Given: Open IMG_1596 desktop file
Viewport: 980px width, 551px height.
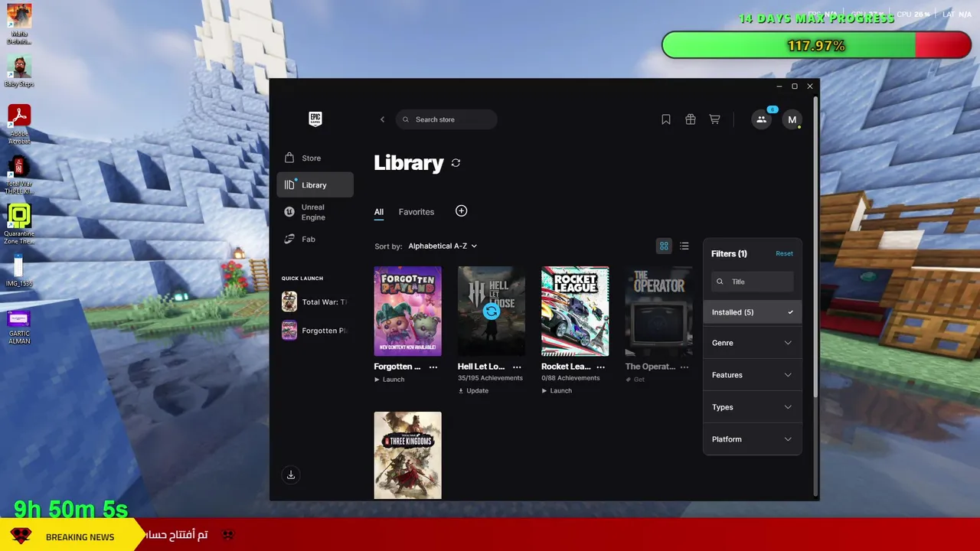Looking at the screenshot, I should pos(19,271).
